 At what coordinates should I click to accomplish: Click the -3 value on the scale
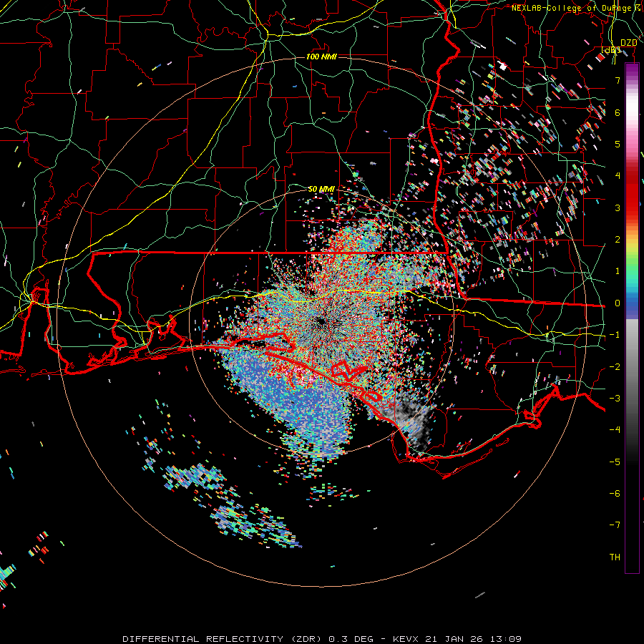pyautogui.click(x=615, y=399)
